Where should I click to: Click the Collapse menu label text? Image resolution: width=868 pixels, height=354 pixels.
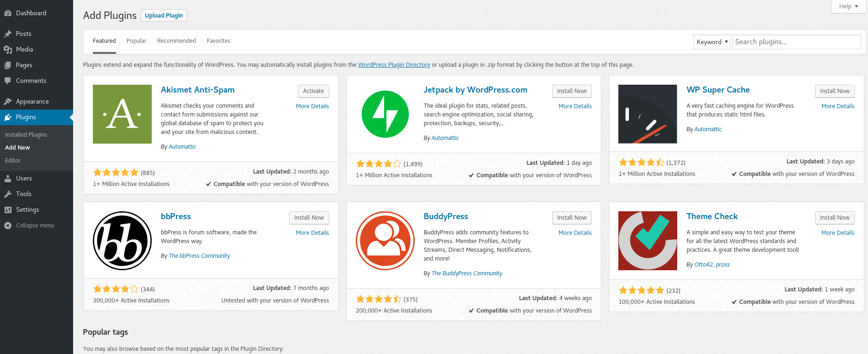(35, 226)
